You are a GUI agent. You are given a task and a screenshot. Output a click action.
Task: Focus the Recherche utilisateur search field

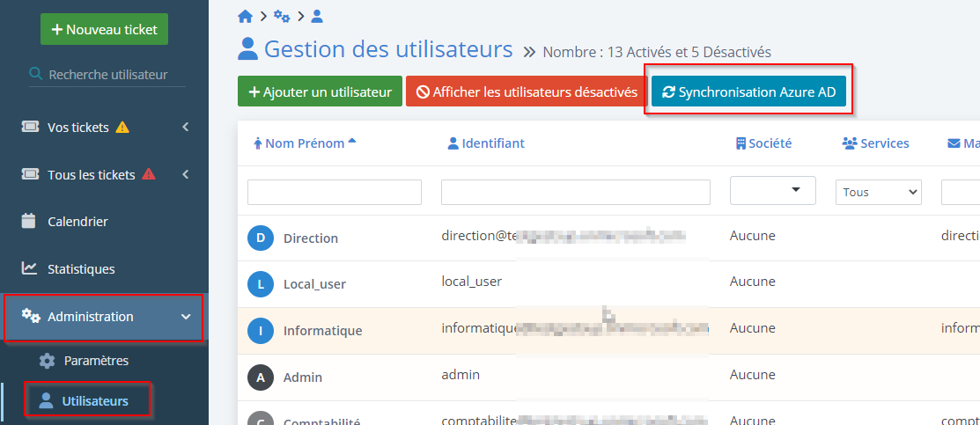[x=108, y=75]
